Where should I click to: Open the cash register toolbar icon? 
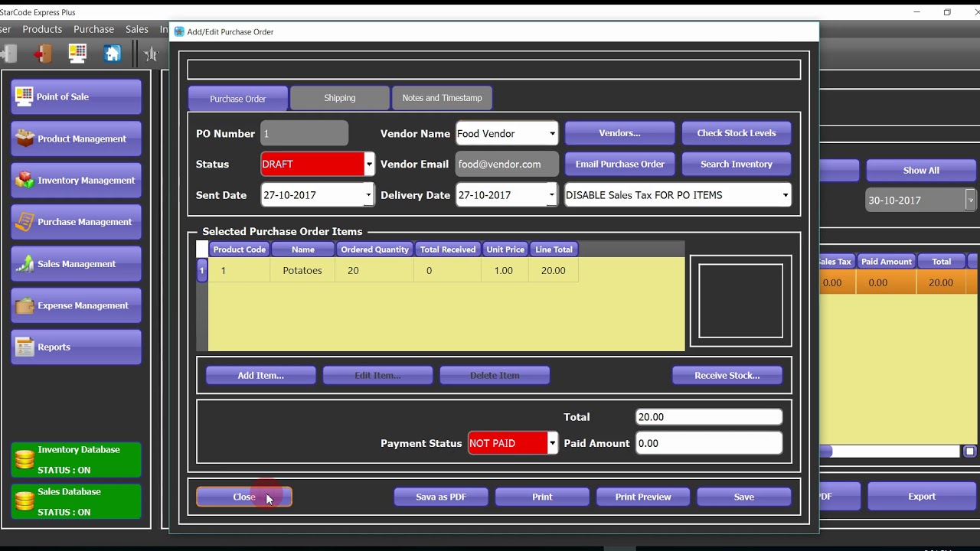(77, 53)
